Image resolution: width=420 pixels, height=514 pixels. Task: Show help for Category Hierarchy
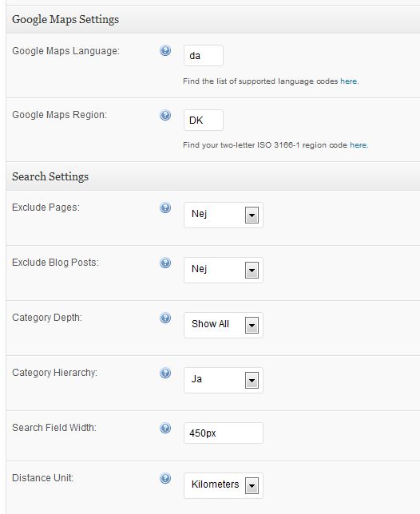click(x=165, y=373)
